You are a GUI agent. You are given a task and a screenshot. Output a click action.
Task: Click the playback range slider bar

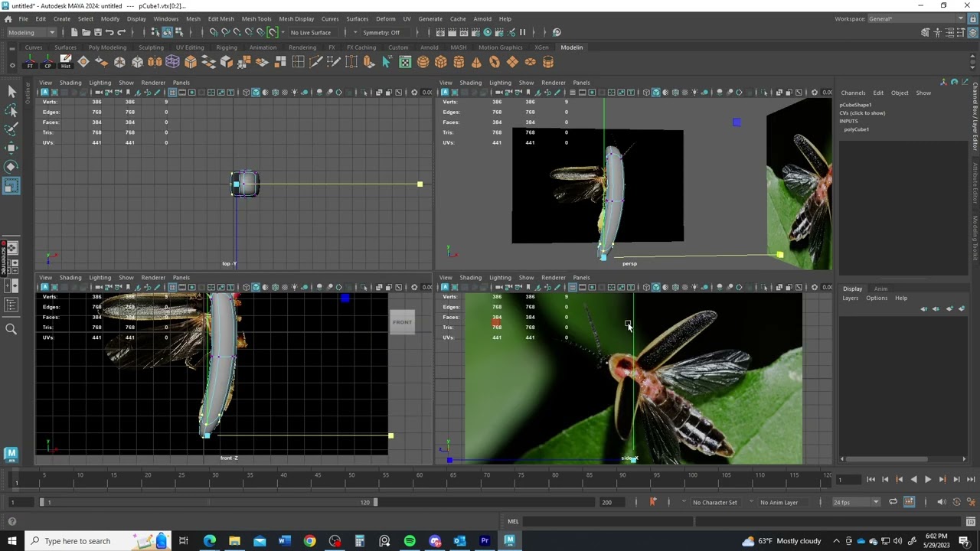click(207, 502)
